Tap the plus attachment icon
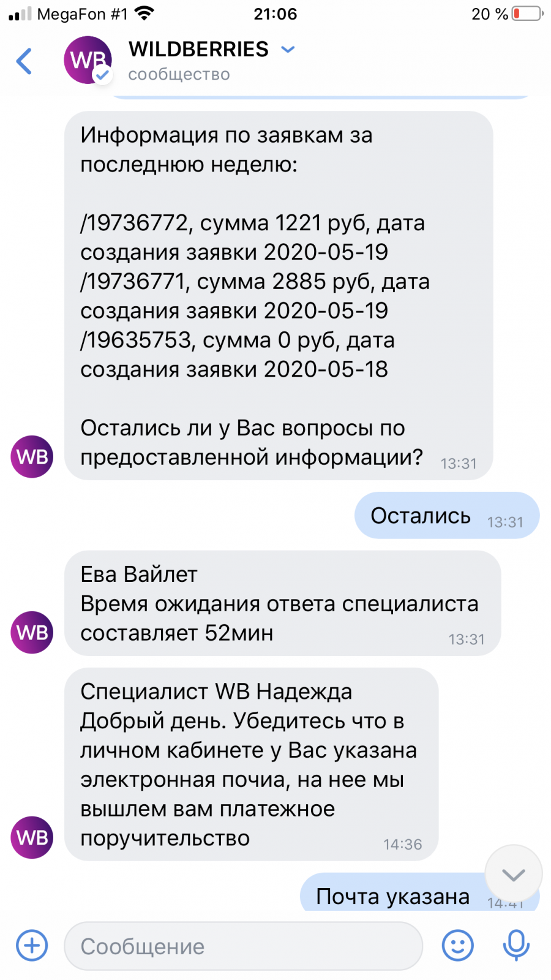The height and width of the screenshot is (980, 551). pyautogui.click(x=32, y=945)
